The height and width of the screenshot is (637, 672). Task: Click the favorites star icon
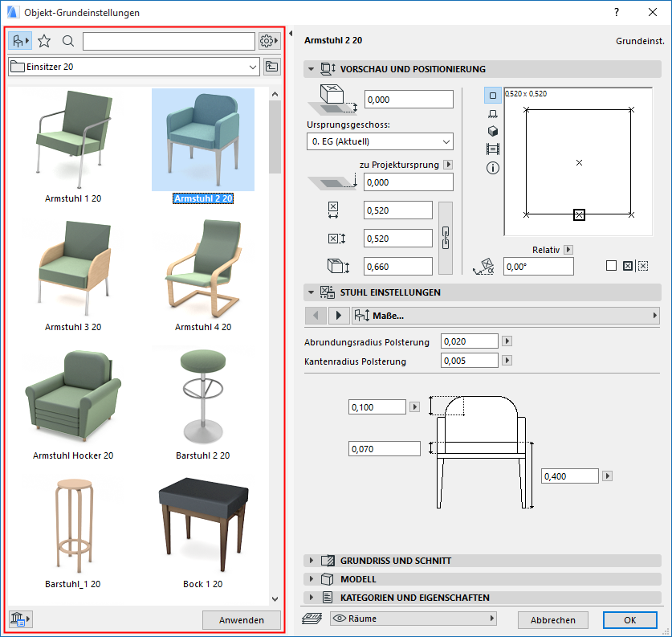[x=44, y=41]
